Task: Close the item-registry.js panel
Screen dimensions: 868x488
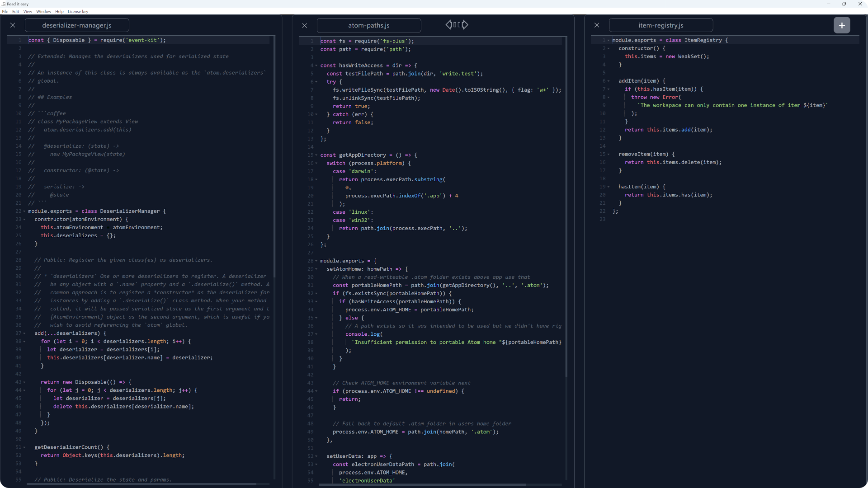Action: 597,25
